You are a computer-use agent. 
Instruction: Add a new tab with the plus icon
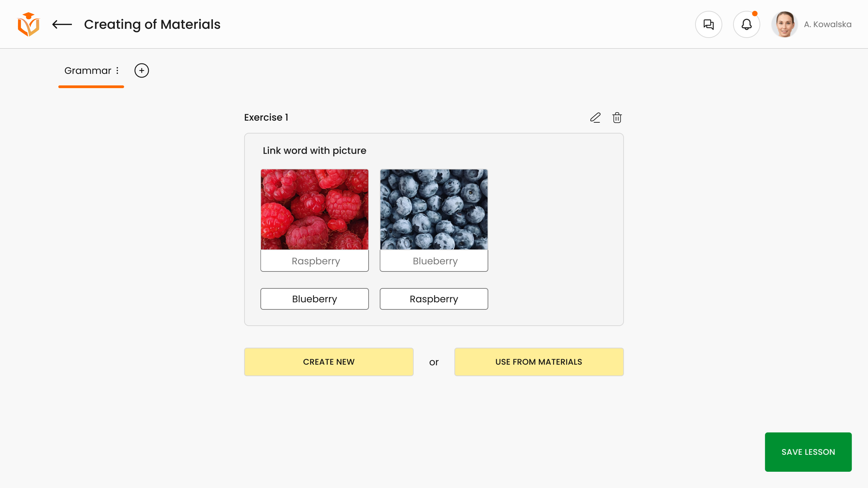coord(142,70)
